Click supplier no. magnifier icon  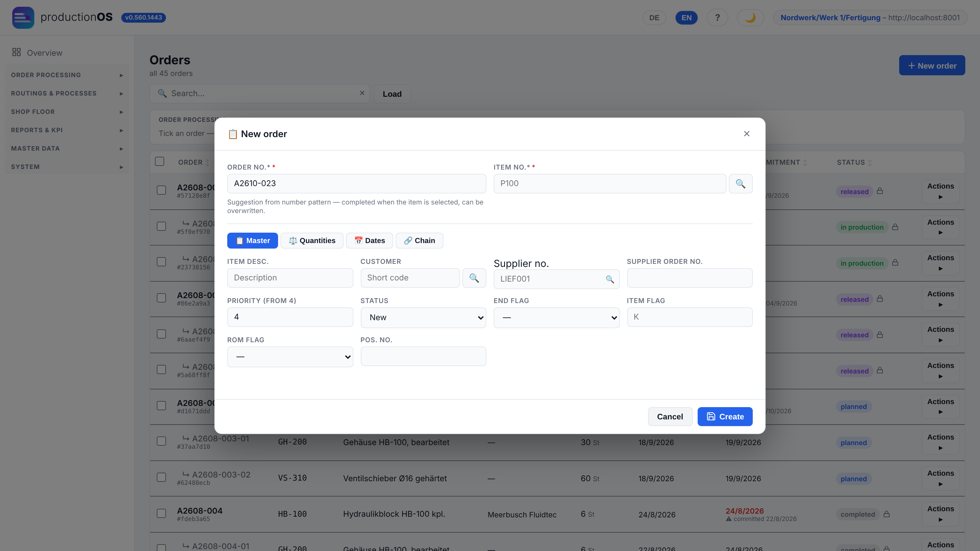click(x=610, y=279)
